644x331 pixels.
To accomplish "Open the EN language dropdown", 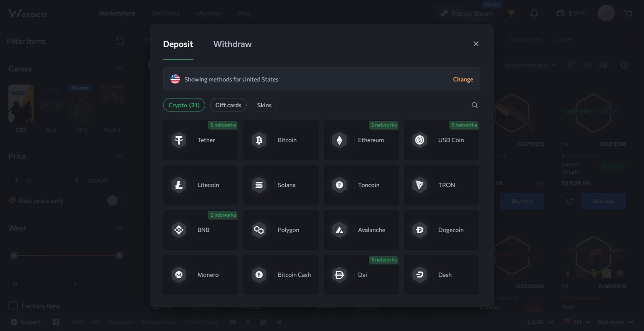I will (577, 322).
